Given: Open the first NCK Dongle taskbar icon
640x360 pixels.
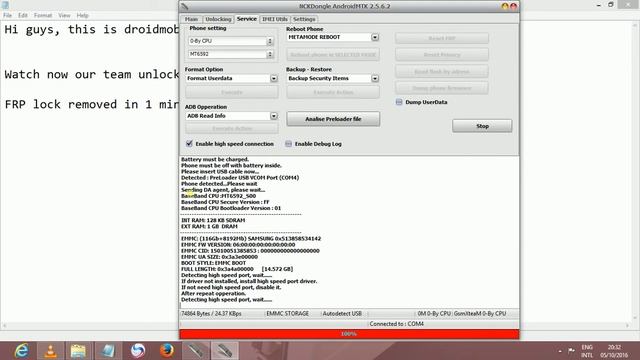Looking at the screenshot, I should pos(196,351).
